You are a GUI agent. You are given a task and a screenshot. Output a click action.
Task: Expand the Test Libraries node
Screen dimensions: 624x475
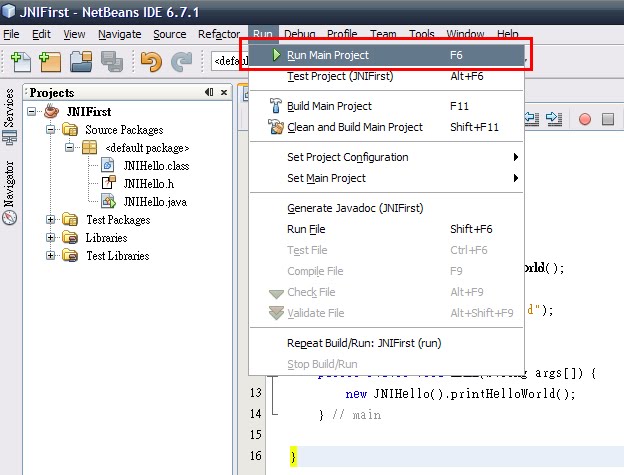[51, 255]
